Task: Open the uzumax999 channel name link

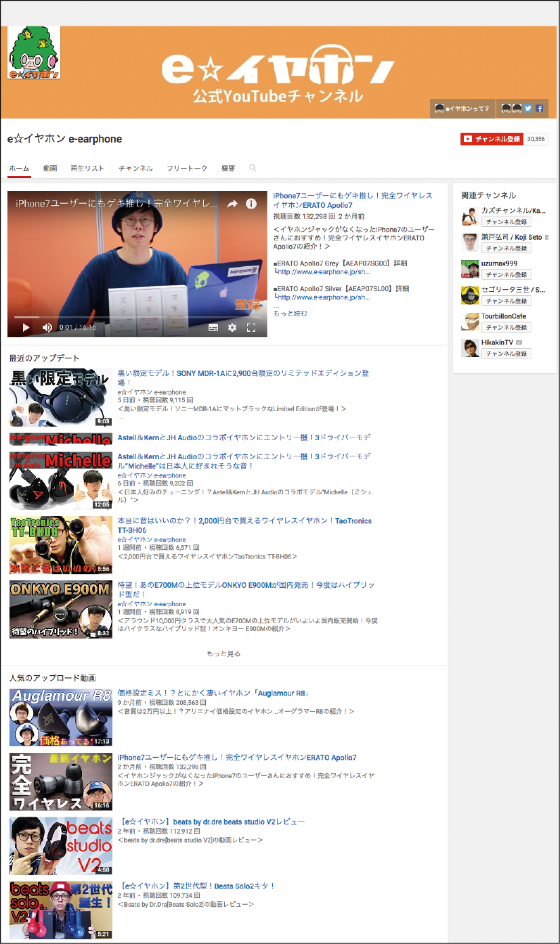Action: [x=500, y=263]
